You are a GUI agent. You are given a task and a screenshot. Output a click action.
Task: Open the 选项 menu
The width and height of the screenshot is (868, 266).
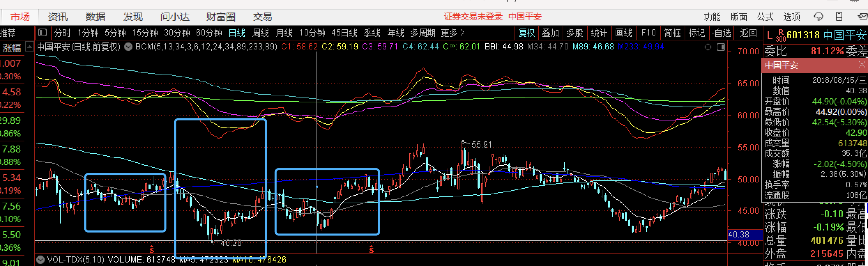click(x=792, y=17)
